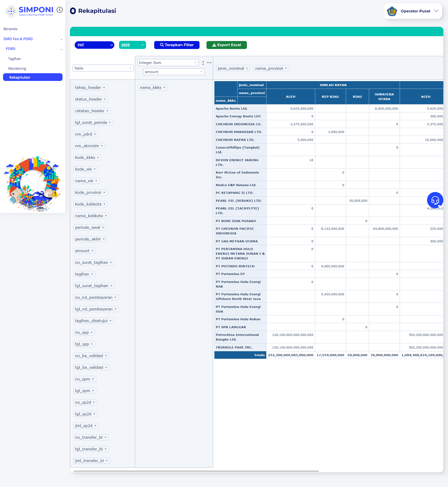Open nm_akronim attribute filter
This screenshot has width=448, height=487.
click(102, 146)
